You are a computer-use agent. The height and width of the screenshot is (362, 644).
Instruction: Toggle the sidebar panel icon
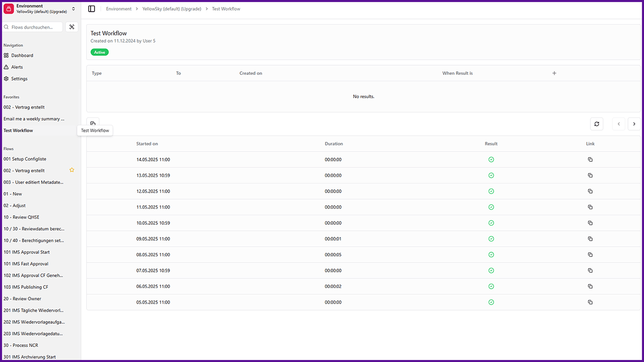[x=92, y=9]
